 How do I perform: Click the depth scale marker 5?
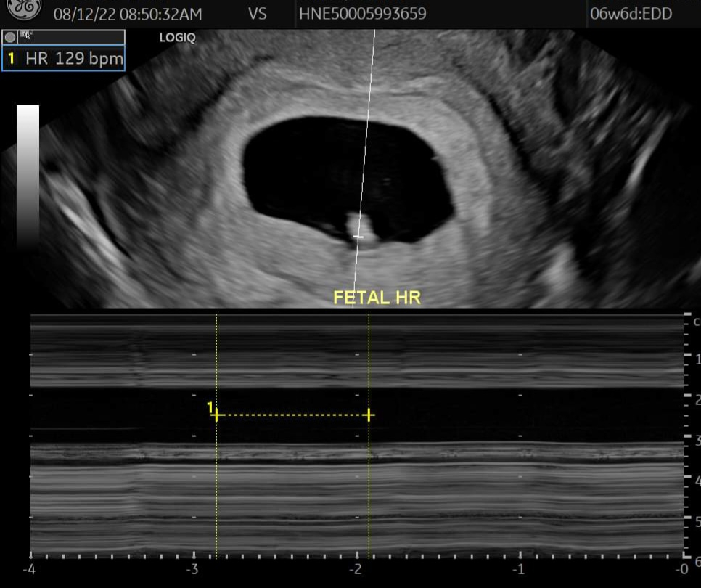697,521
